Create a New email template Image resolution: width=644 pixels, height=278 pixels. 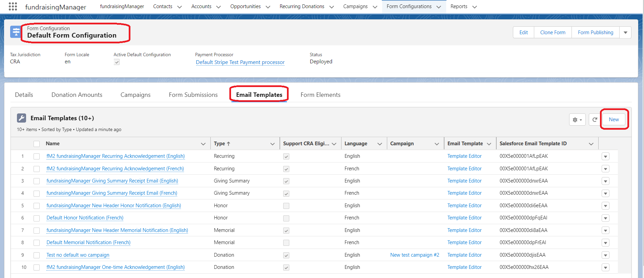pyautogui.click(x=614, y=120)
